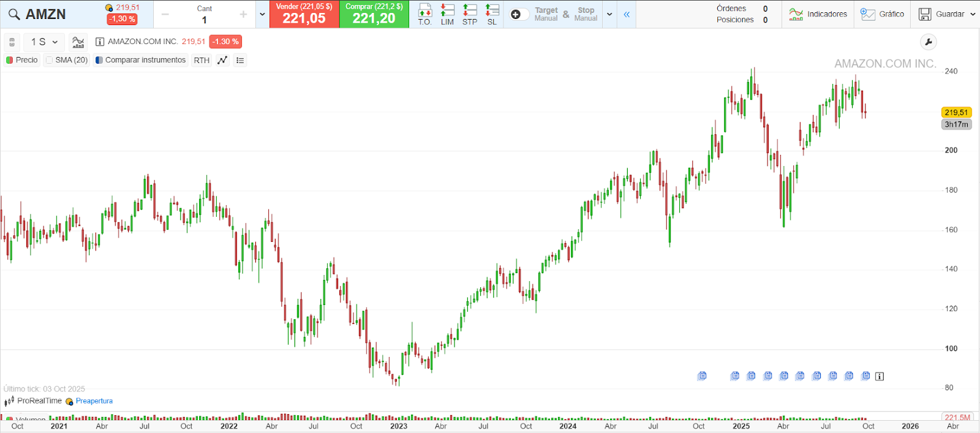This screenshot has width=980, height=433.
Task: Expand the Target & Stop options arrow
Action: point(609,14)
